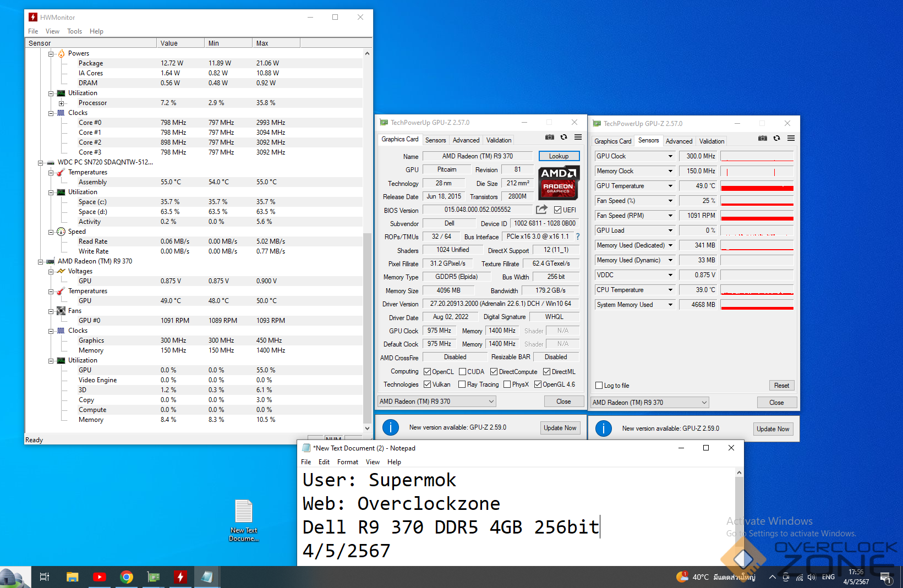Open File Explorer from the taskbar
Image resolution: width=903 pixels, height=588 pixels.
[72, 576]
